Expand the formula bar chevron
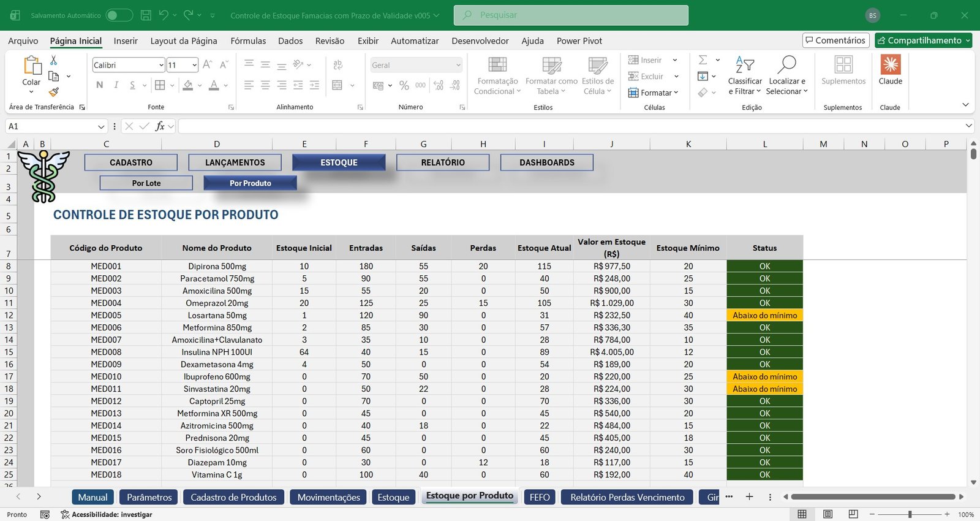This screenshot has width=980, height=521. (x=968, y=126)
